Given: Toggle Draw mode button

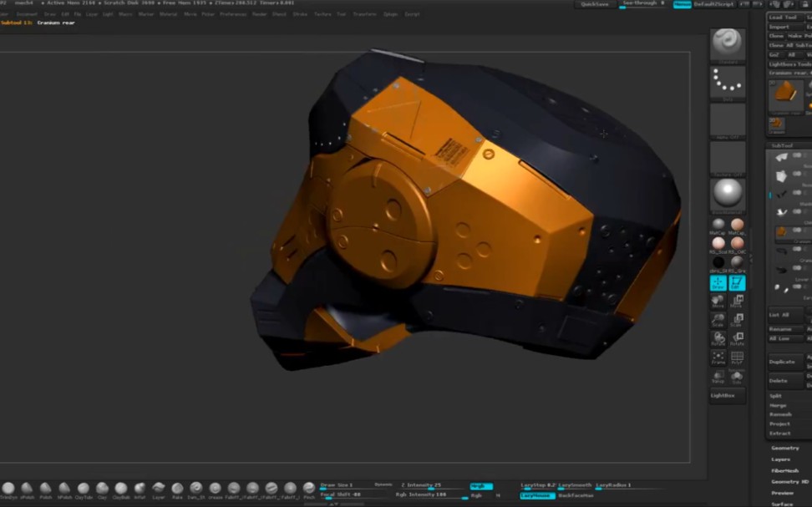Looking at the screenshot, I should [718, 283].
